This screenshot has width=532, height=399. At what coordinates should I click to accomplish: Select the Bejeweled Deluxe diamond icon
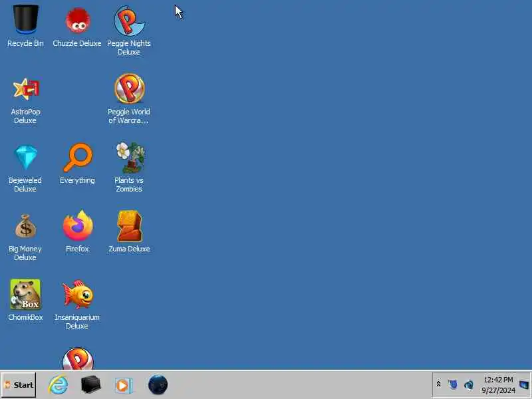(26, 157)
